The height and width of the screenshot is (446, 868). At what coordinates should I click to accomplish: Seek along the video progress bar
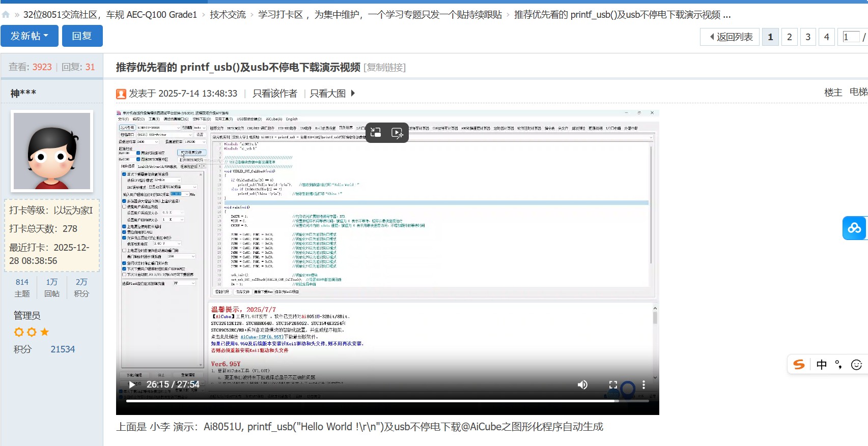click(387, 401)
